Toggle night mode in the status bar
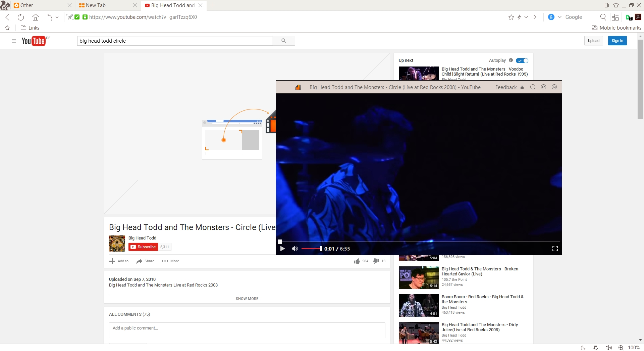The width and height of the screenshot is (644, 351). [x=583, y=348]
